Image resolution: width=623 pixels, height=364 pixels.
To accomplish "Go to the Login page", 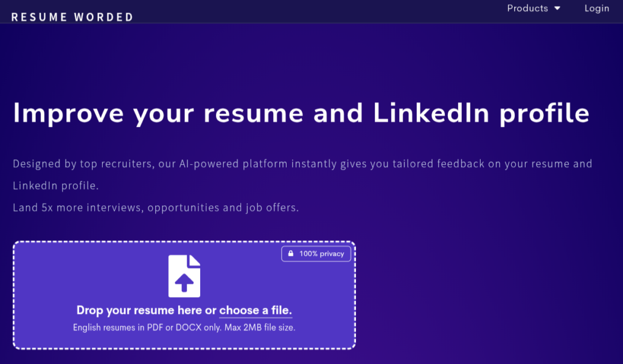I will point(596,9).
